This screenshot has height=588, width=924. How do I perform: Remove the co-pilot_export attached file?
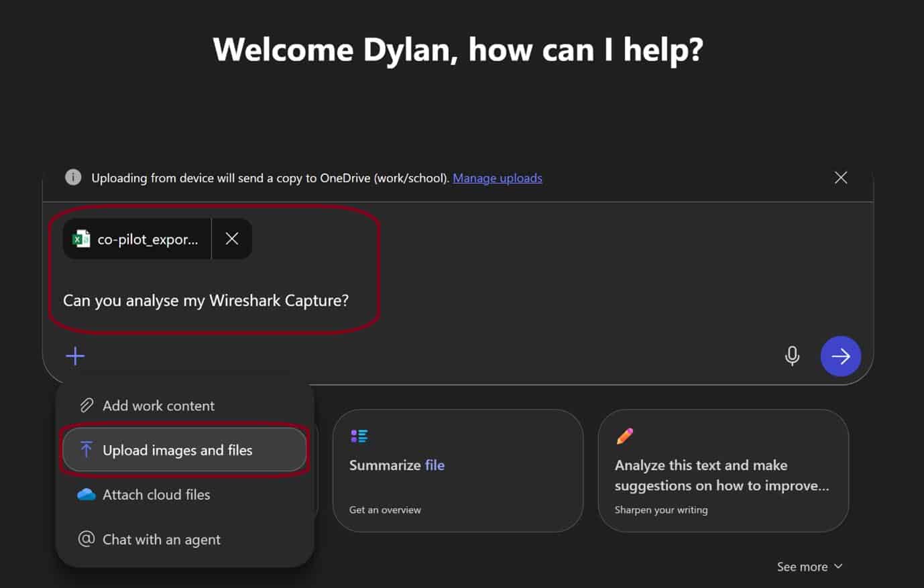click(x=232, y=239)
